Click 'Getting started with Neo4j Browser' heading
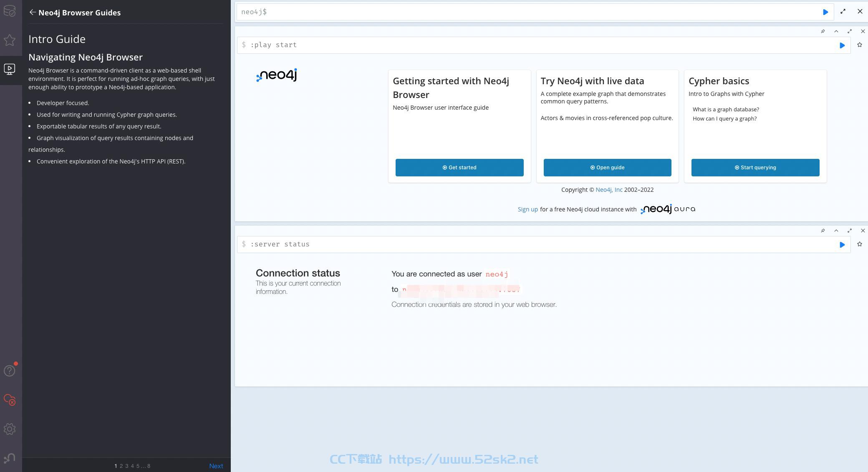 (x=451, y=88)
